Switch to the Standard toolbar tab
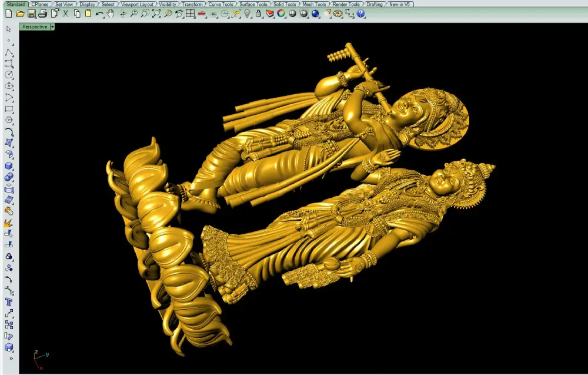This screenshot has height=375, width=588. (x=16, y=4)
